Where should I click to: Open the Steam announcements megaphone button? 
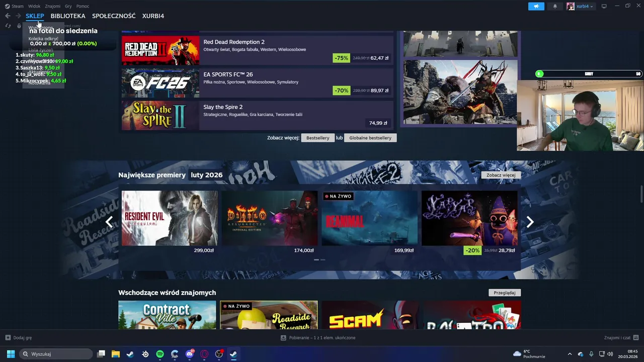click(536, 6)
